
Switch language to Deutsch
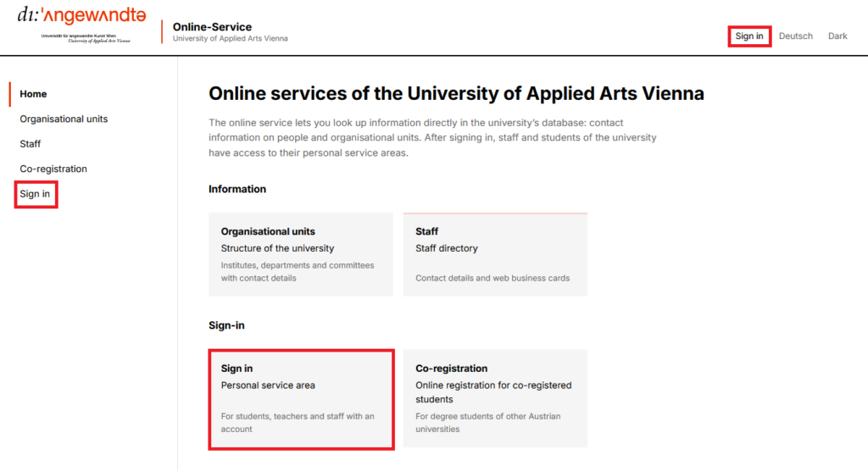coord(795,36)
